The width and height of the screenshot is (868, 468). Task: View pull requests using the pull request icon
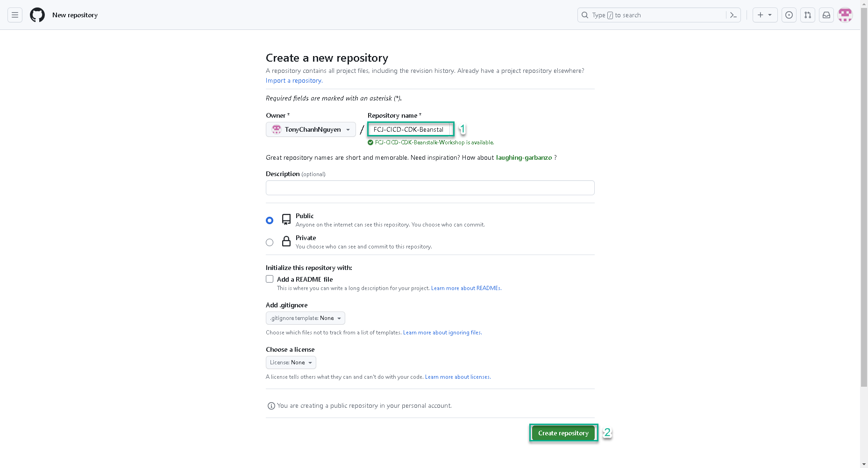807,14
